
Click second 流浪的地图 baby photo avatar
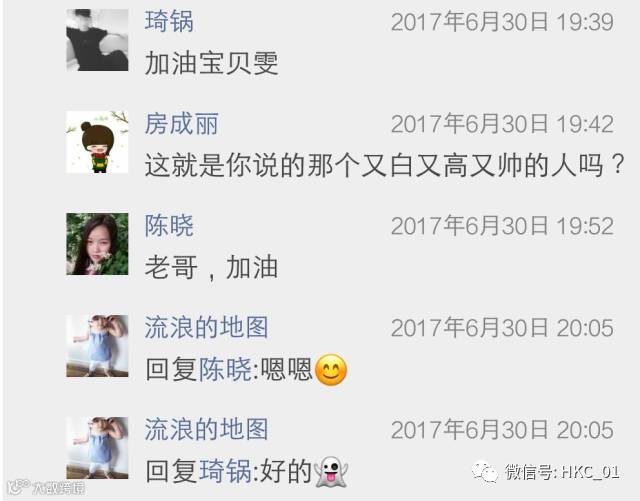tap(97, 448)
